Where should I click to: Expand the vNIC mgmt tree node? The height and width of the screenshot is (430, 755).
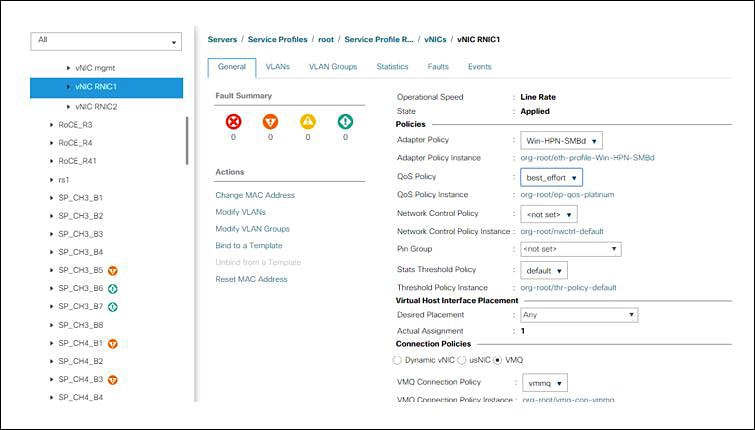pos(68,68)
